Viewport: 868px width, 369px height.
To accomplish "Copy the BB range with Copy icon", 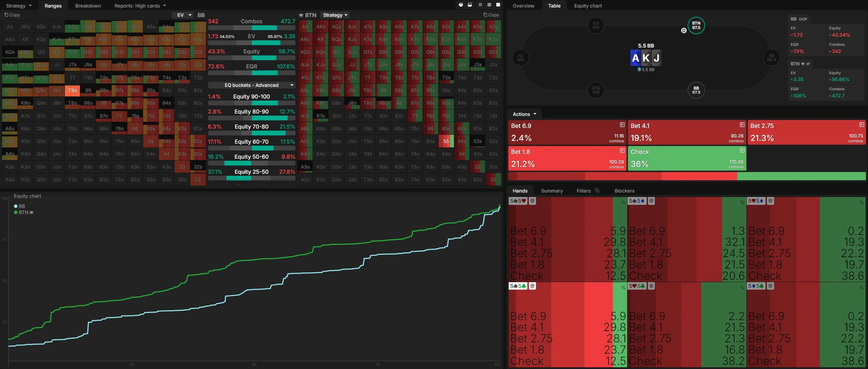I will pyautogui.click(x=12, y=15).
